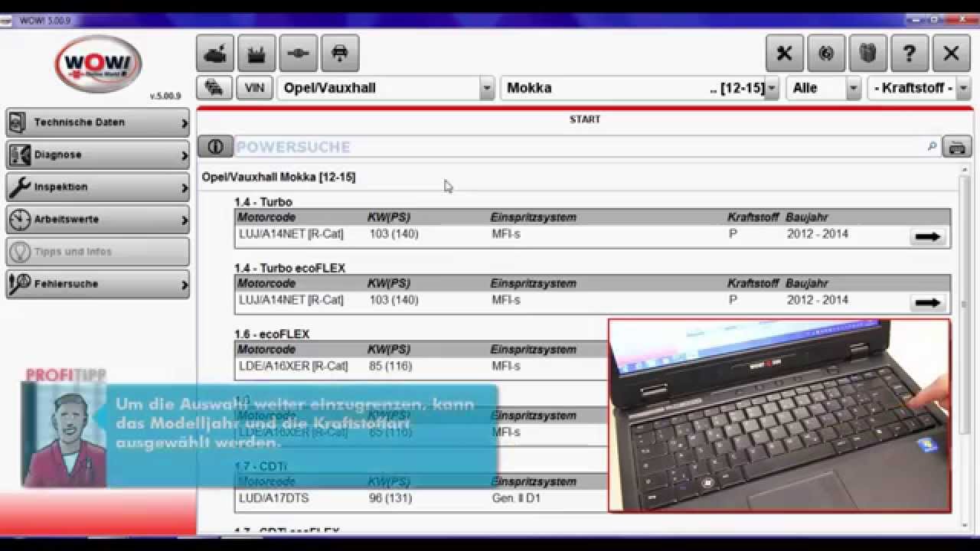Open the help question mark icon

pos(909,54)
